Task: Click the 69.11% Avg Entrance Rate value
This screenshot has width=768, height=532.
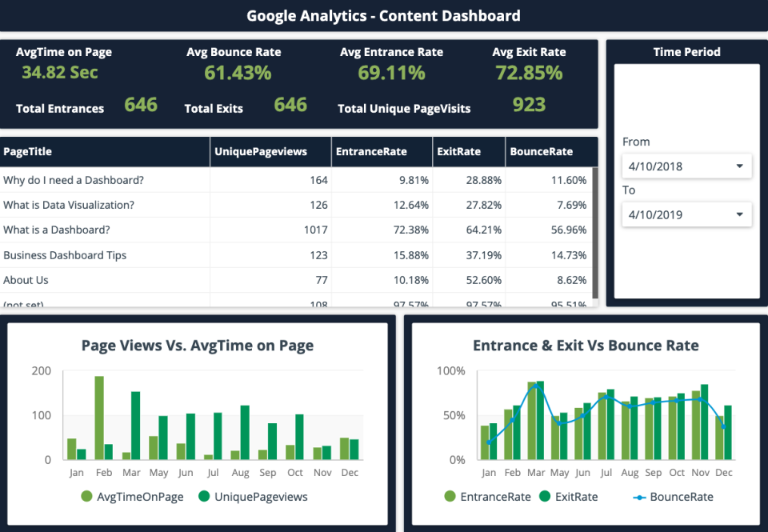Action: pyautogui.click(x=391, y=73)
